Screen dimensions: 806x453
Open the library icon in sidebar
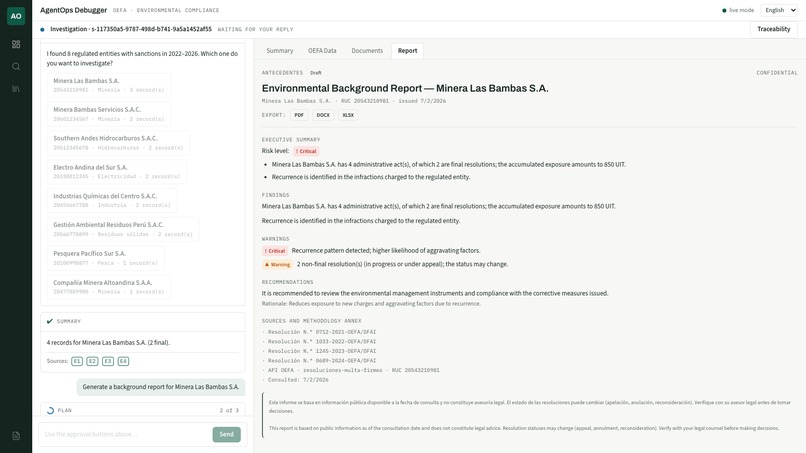point(16,88)
